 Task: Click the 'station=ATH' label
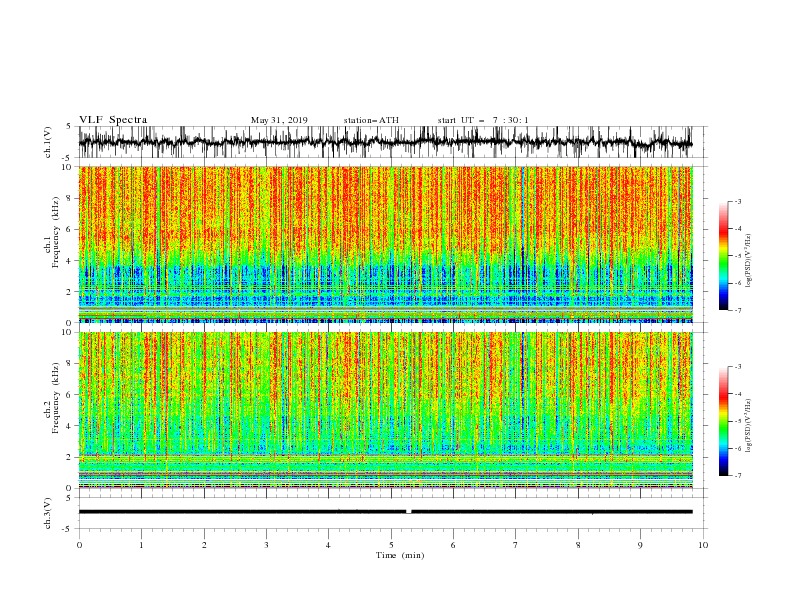pos(371,120)
